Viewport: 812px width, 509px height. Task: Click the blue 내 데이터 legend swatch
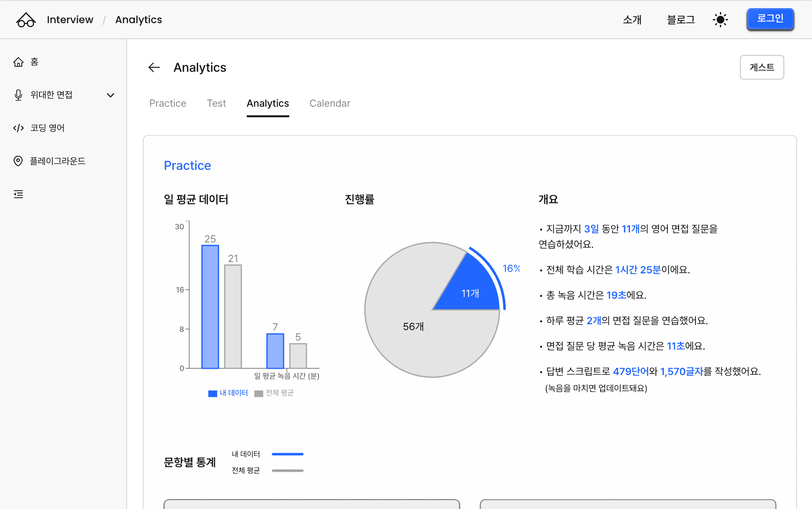point(213,394)
